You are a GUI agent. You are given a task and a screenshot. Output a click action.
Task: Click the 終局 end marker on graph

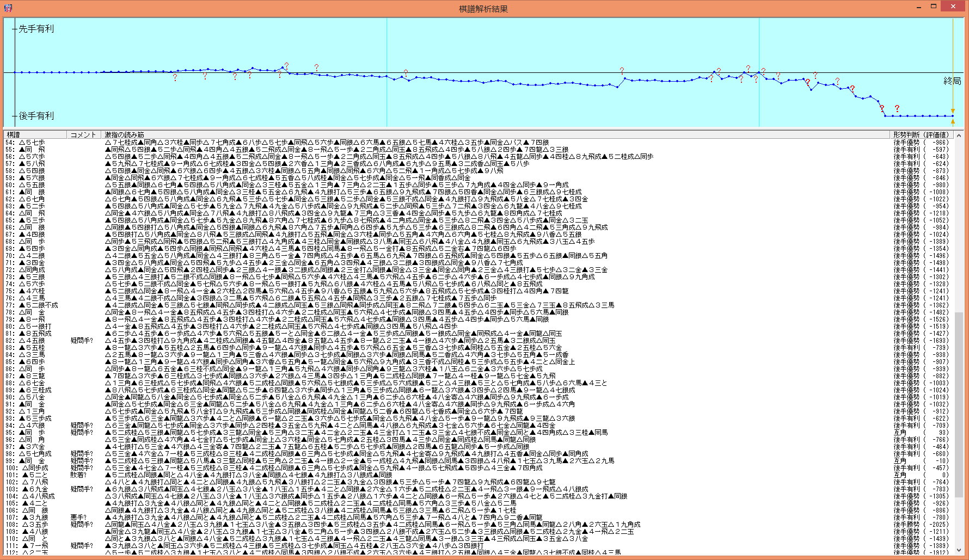coord(952,81)
